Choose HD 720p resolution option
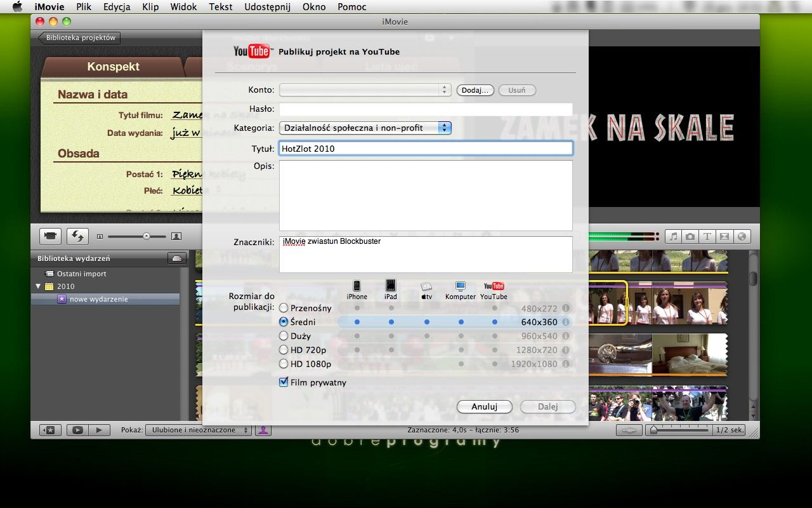 284,350
